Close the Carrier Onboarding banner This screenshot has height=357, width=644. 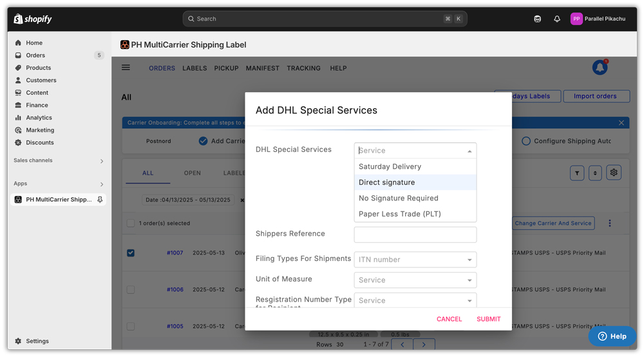click(x=621, y=123)
